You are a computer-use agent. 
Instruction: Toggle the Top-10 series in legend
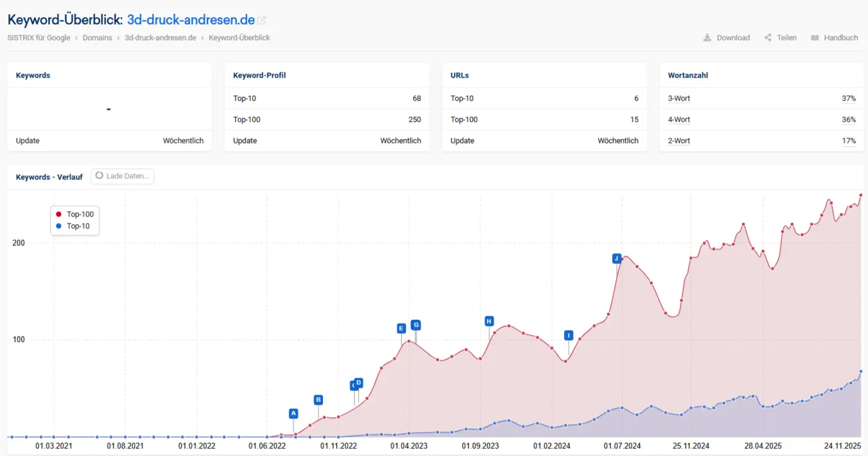pos(78,226)
